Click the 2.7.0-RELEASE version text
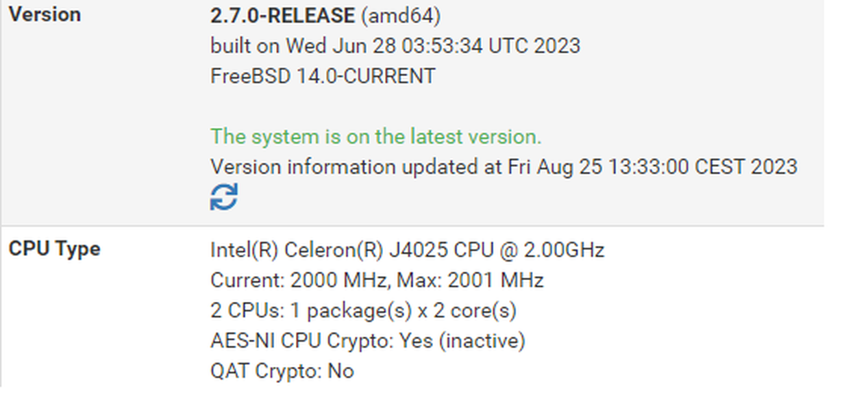The height and width of the screenshot is (393, 868). click(282, 15)
